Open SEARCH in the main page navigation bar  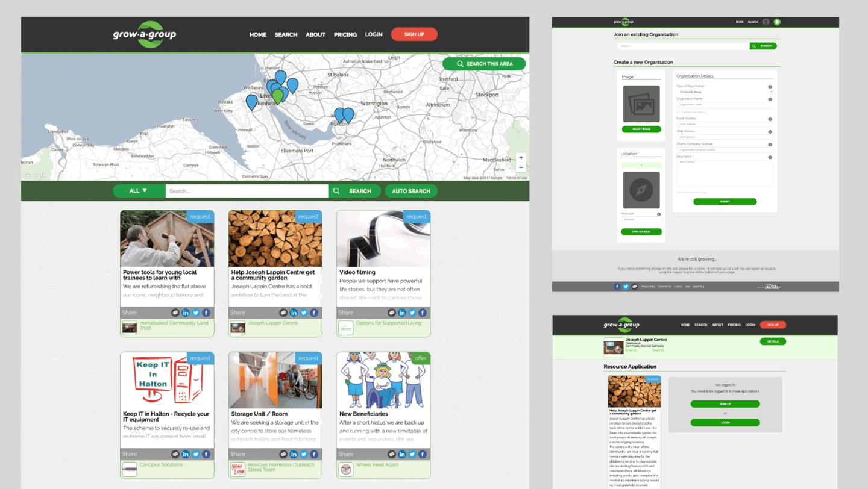click(x=286, y=34)
